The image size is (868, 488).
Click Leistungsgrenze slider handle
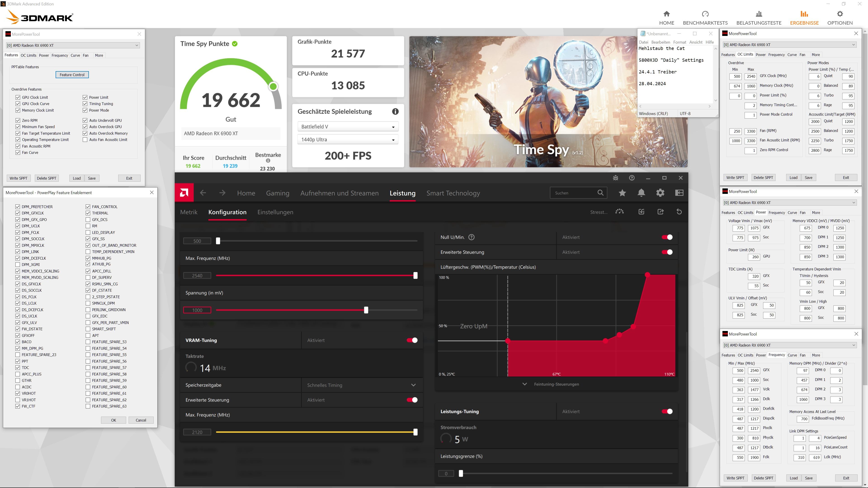click(461, 474)
